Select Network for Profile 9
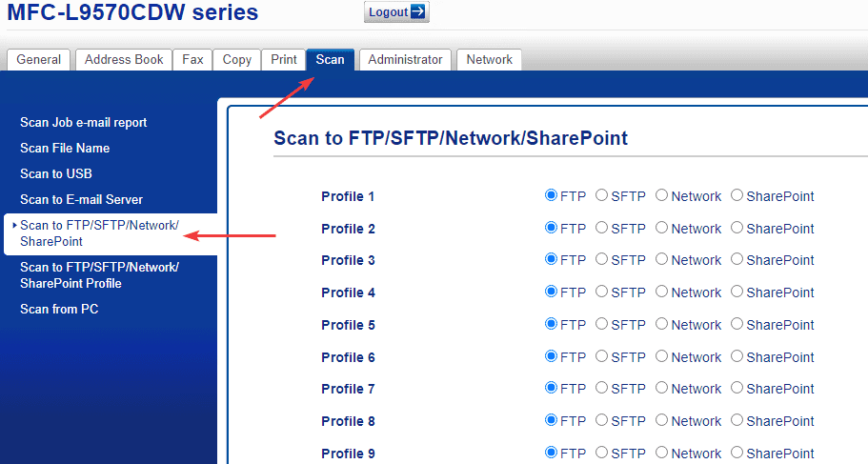 coord(661,453)
